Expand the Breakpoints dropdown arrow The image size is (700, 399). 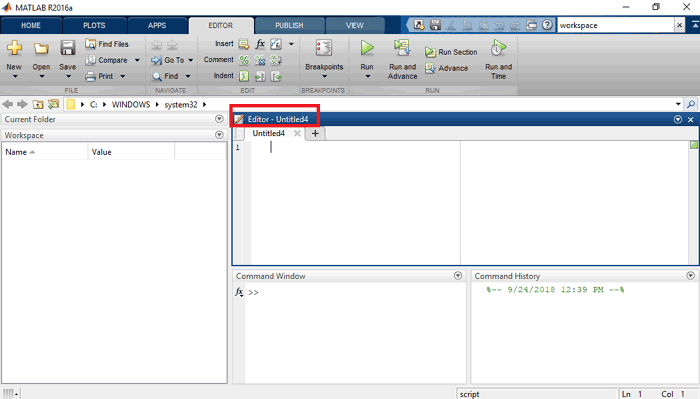(324, 77)
